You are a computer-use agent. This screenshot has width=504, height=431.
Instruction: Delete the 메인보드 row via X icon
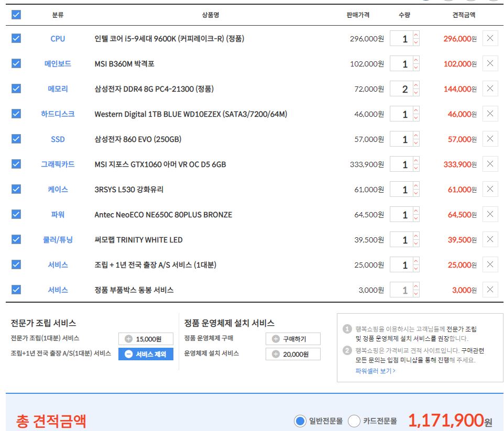(x=490, y=63)
